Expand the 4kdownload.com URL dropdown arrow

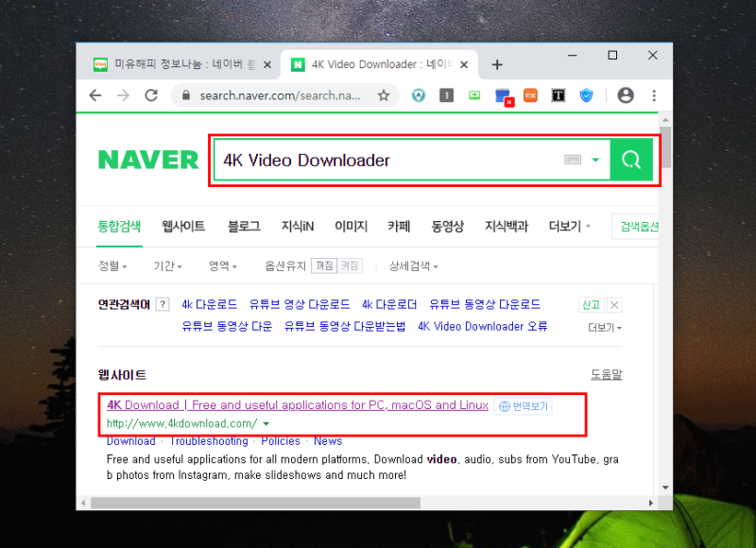(x=266, y=424)
